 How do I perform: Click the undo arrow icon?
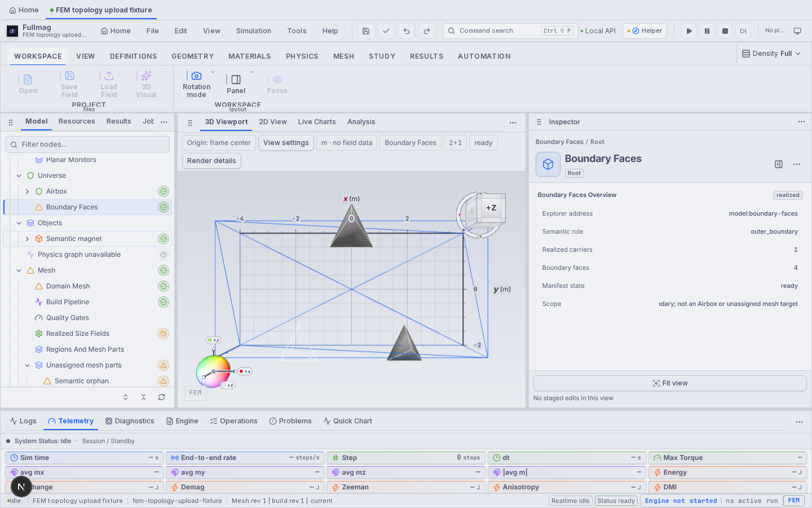407,31
